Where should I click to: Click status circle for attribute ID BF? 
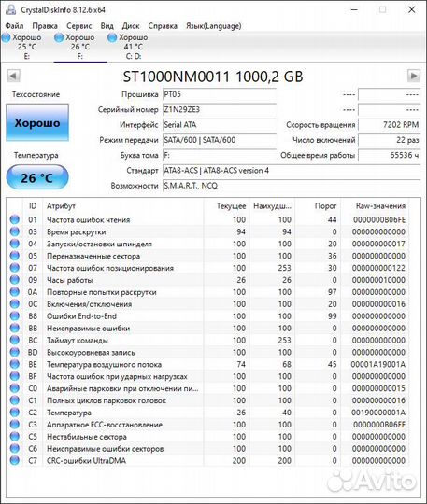pos(14,376)
